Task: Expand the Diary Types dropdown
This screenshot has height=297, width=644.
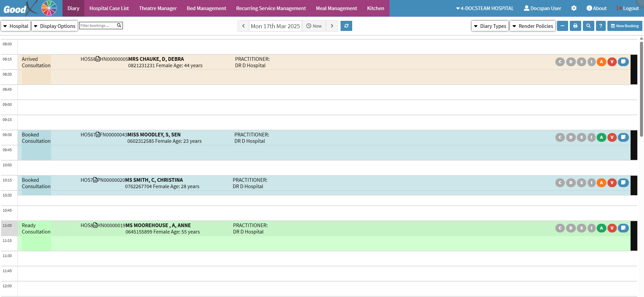Action: coord(490,26)
